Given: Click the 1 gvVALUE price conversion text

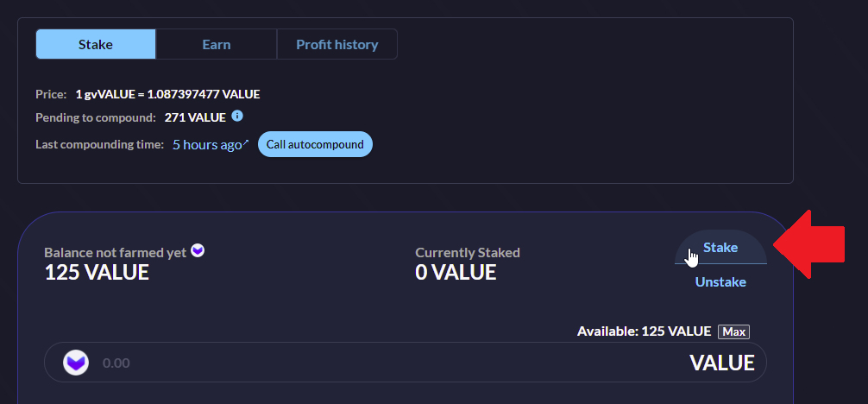Looking at the screenshot, I should pyautogui.click(x=167, y=94).
